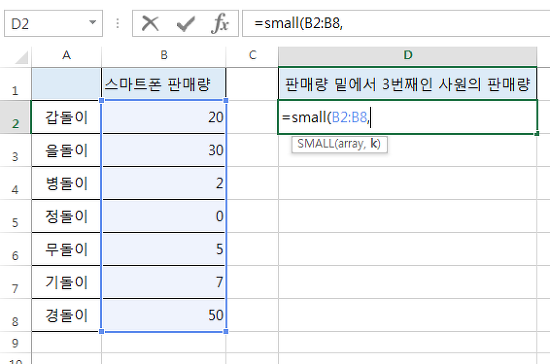Image resolution: width=550 pixels, height=364 pixels.
Task: Click the editing cell with =small(B2:B8,
Action: [408, 117]
